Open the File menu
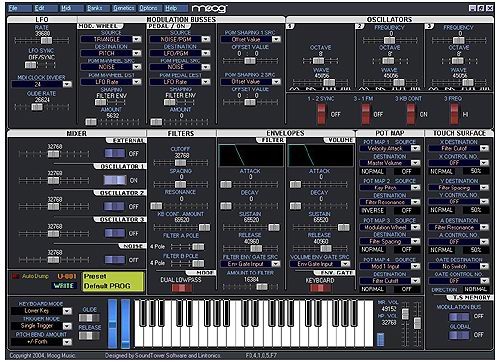Screen dimensions: 500x362 tap(19, 8)
